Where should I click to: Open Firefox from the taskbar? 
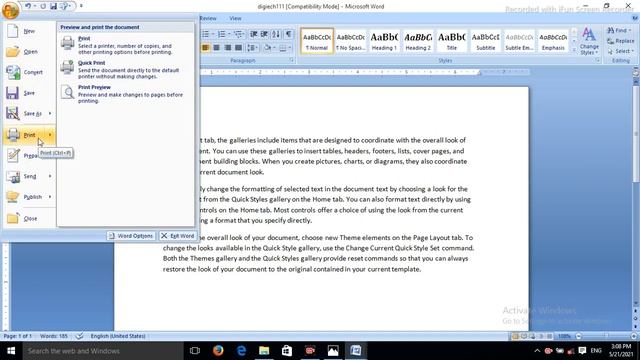pos(218,351)
